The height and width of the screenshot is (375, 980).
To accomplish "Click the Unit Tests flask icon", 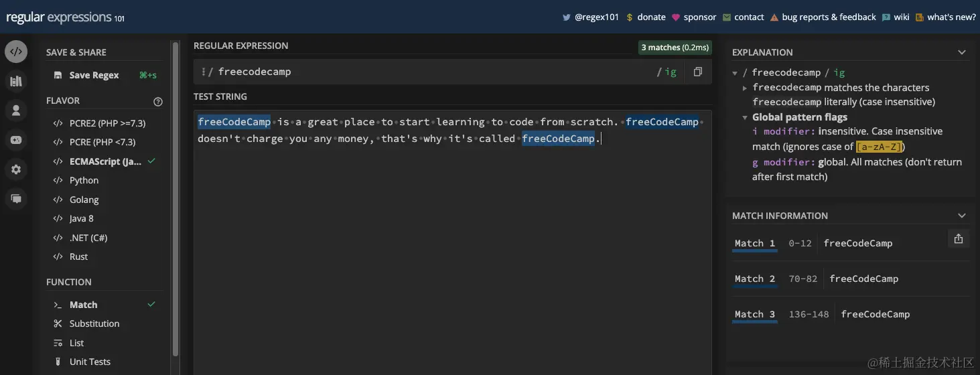I will tap(58, 362).
